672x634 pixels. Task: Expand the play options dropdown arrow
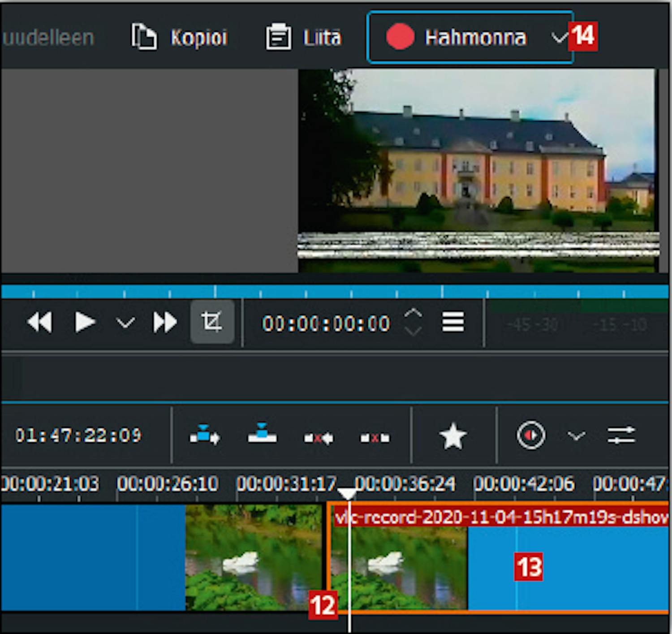coord(125,323)
